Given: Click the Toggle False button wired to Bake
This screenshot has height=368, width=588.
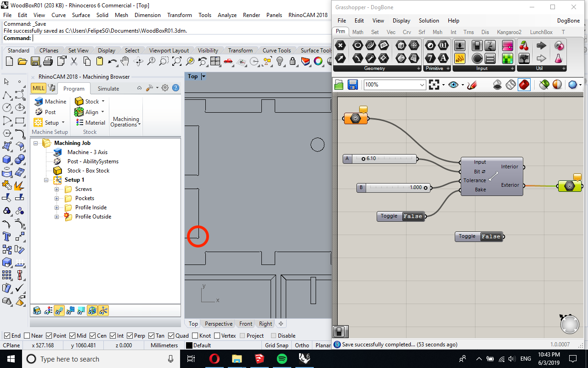Looking at the screenshot, I should (413, 216).
